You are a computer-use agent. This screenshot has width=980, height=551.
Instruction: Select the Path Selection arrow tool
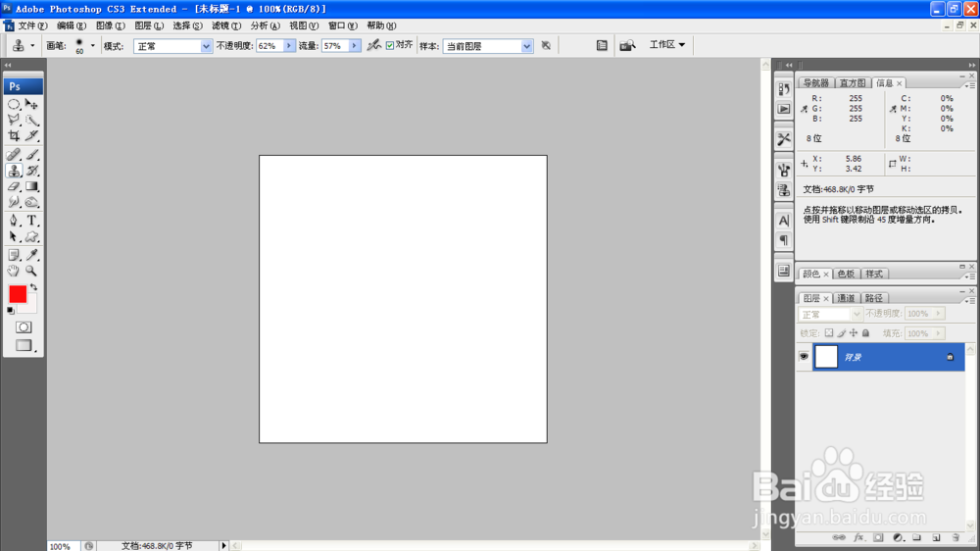coord(14,236)
